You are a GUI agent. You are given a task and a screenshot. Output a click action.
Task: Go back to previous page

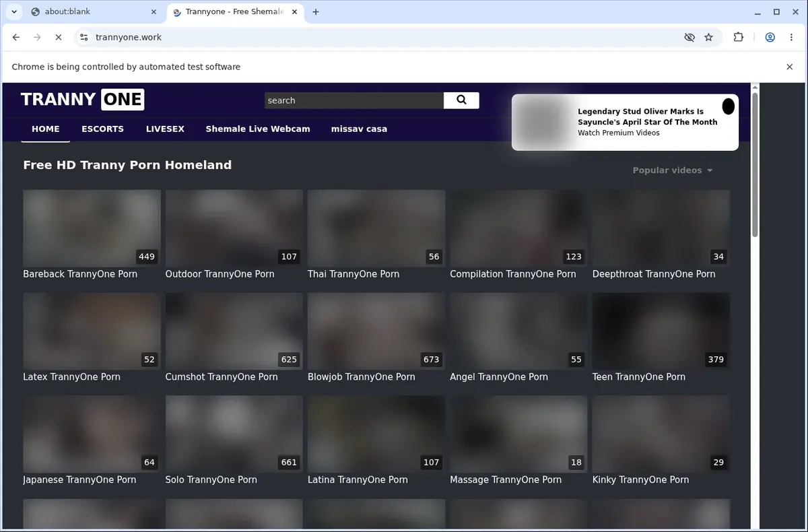pos(16,38)
